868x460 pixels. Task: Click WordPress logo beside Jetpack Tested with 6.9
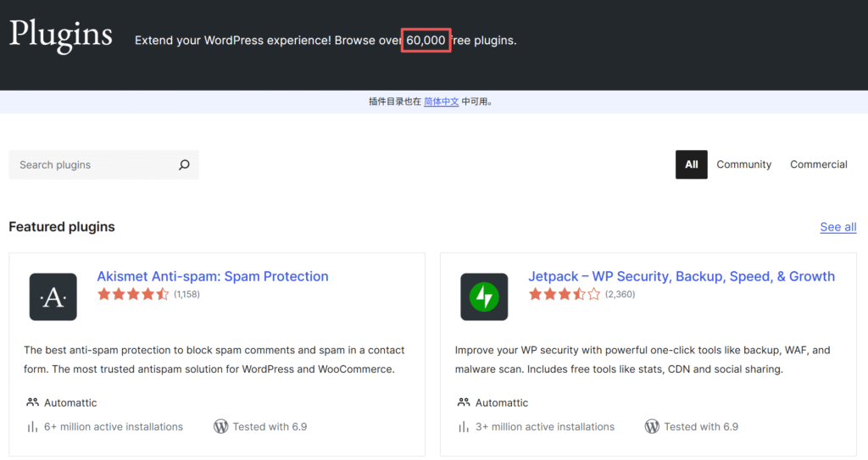click(x=652, y=427)
